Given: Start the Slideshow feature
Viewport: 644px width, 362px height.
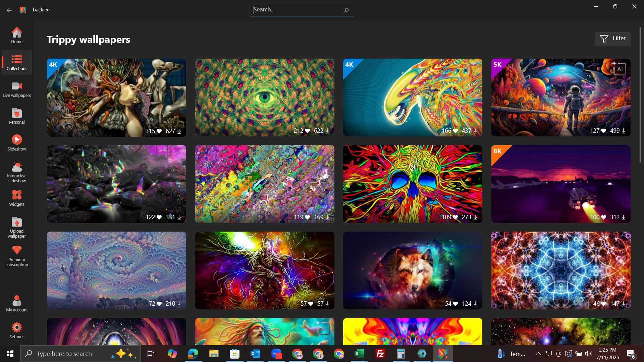Looking at the screenshot, I should (17, 143).
